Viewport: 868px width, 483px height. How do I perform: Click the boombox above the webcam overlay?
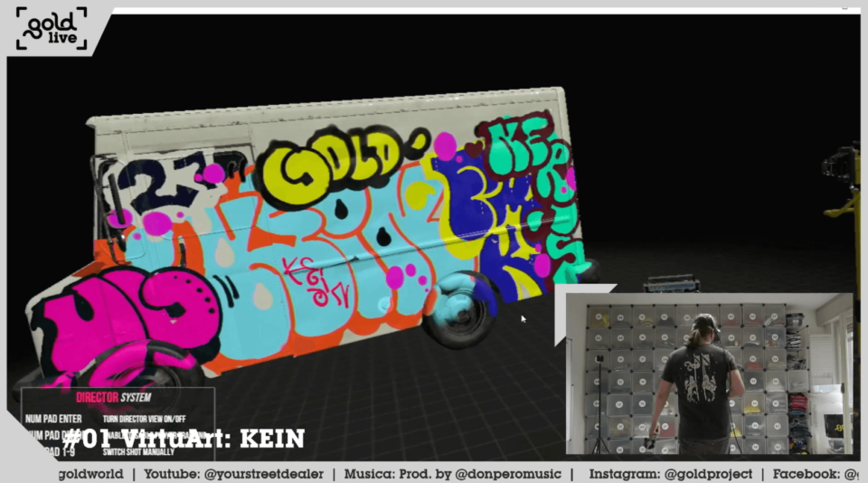pyautogui.click(x=670, y=285)
